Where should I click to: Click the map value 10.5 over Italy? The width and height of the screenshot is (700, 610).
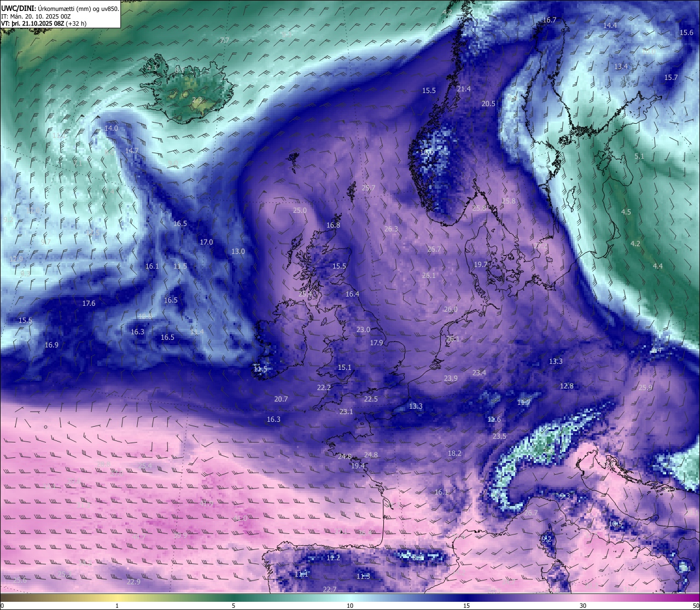(x=615, y=524)
